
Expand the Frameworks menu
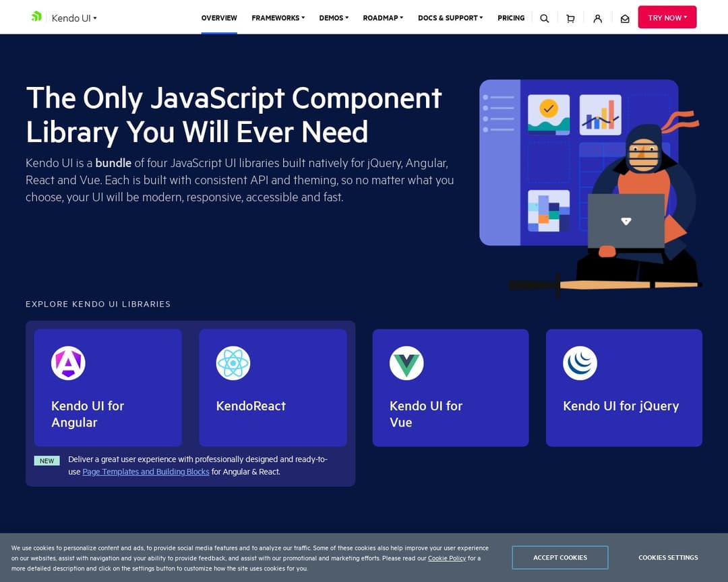(278, 18)
